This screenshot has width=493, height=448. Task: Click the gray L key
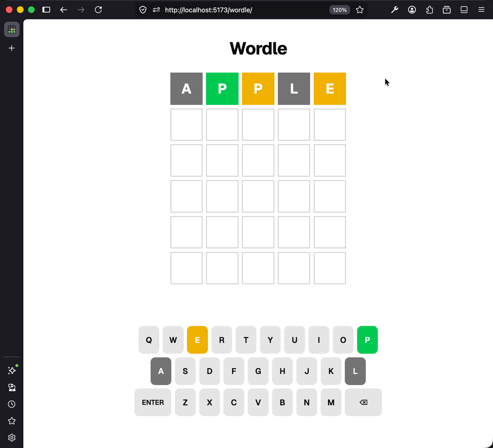click(x=355, y=371)
